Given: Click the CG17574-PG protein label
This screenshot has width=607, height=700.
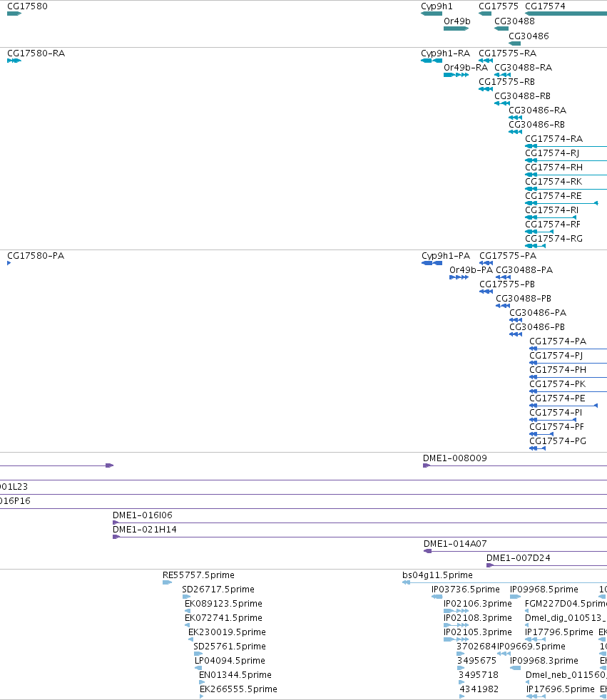Looking at the screenshot, I should coord(558,441).
